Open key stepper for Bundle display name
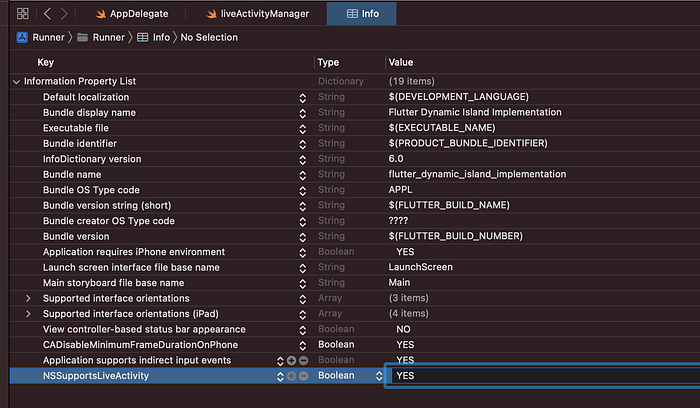The width and height of the screenshot is (700, 408). (303, 113)
